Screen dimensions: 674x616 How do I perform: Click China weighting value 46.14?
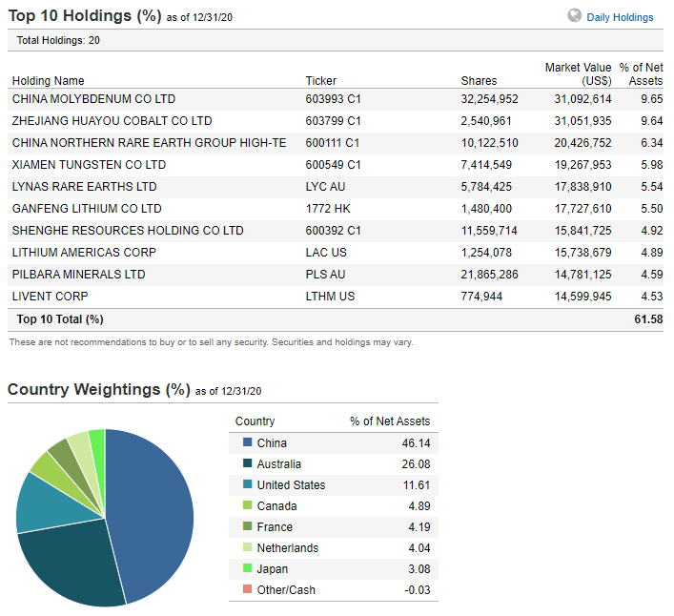pos(416,442)
